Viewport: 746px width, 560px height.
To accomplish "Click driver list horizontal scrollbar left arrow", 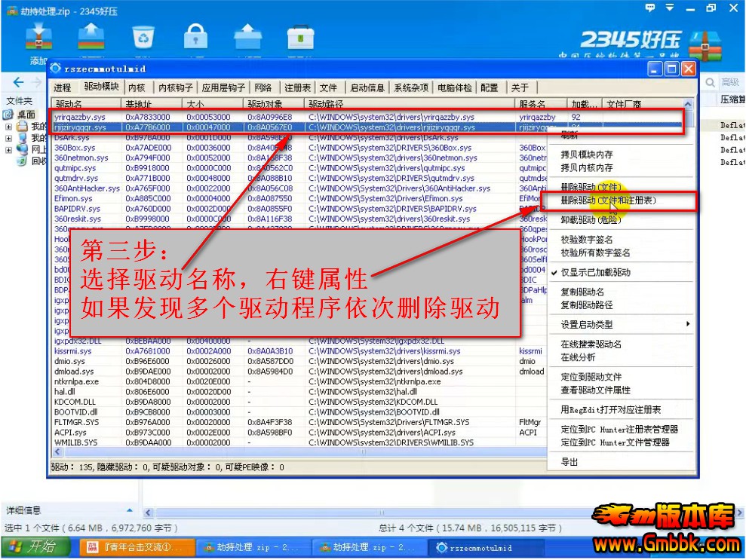I will point(57,451).
